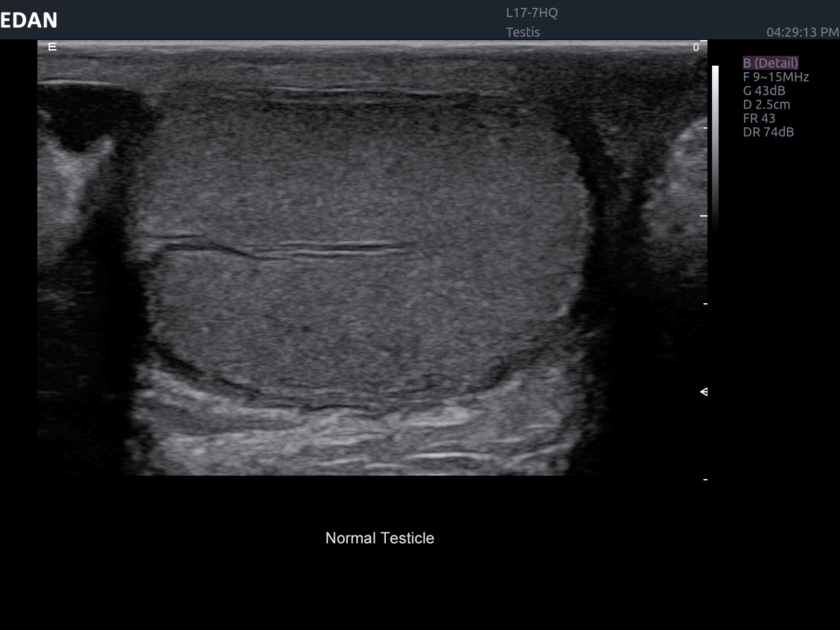Screen dimensions: 840x630
Task: Click the L17-7HQ probe name
Action: point(532,12)
